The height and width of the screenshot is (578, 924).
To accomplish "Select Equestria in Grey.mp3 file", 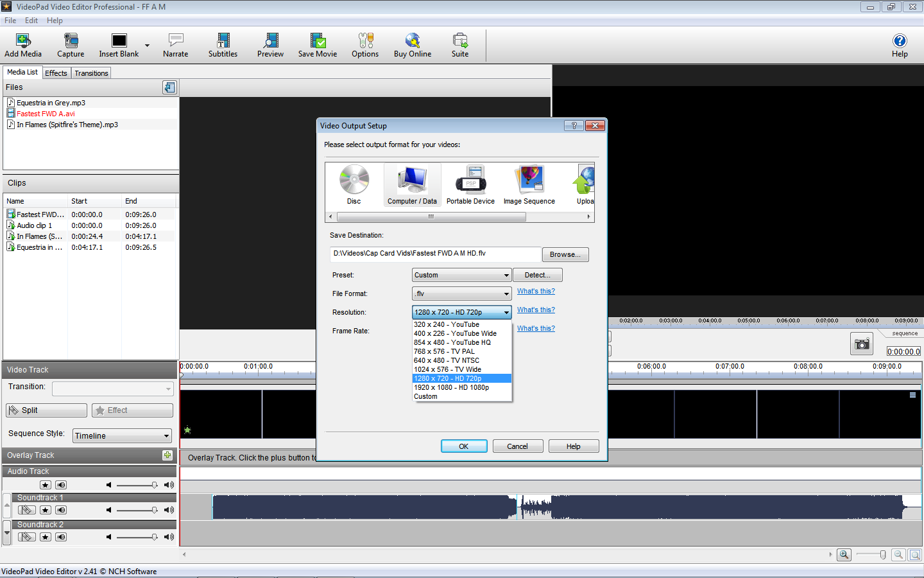I will [51, 103].
